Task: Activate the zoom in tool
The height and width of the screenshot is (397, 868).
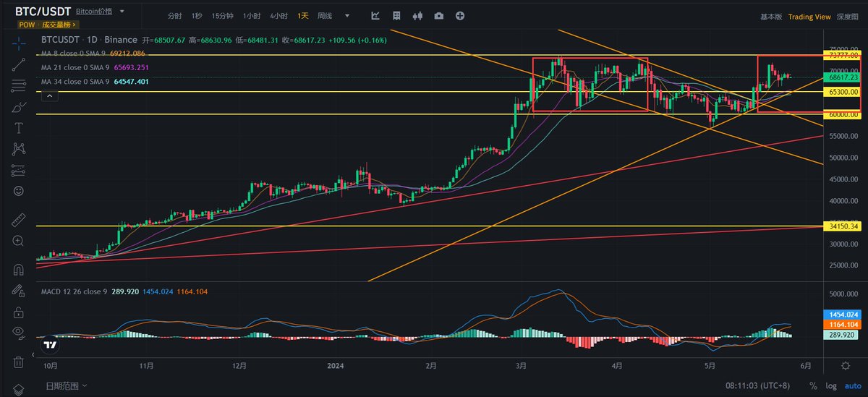Action: [19, 241]
